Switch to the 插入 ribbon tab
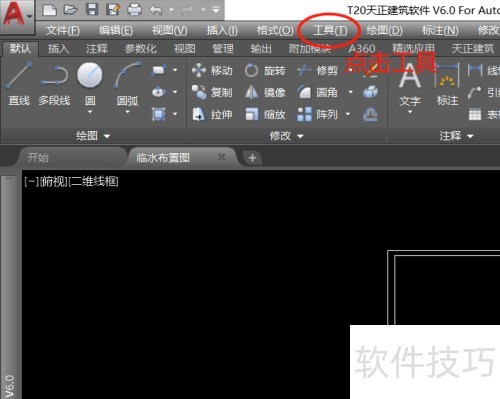The height and width of the screenshot is (399, 500). point(58,49)
